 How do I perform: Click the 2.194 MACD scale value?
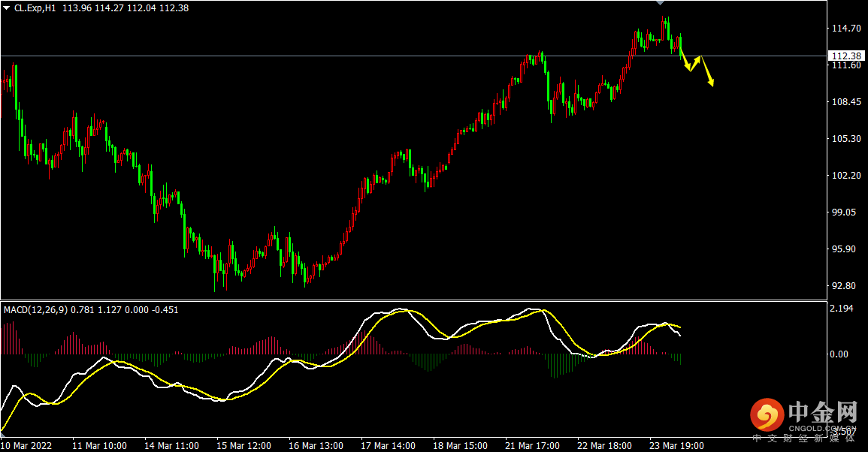click(840, 309)
